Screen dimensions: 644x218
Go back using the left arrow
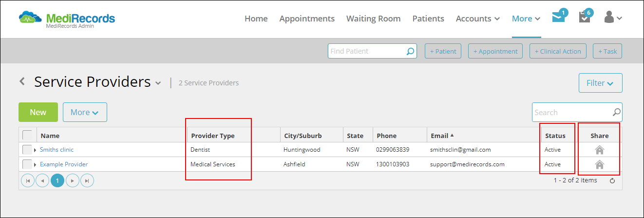pos(22,81)
